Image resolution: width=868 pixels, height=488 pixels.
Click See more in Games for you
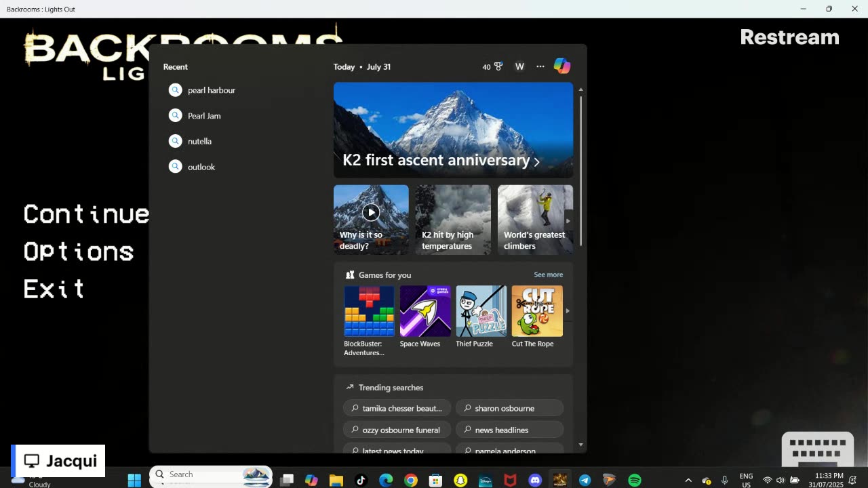[x=548, y=274]
